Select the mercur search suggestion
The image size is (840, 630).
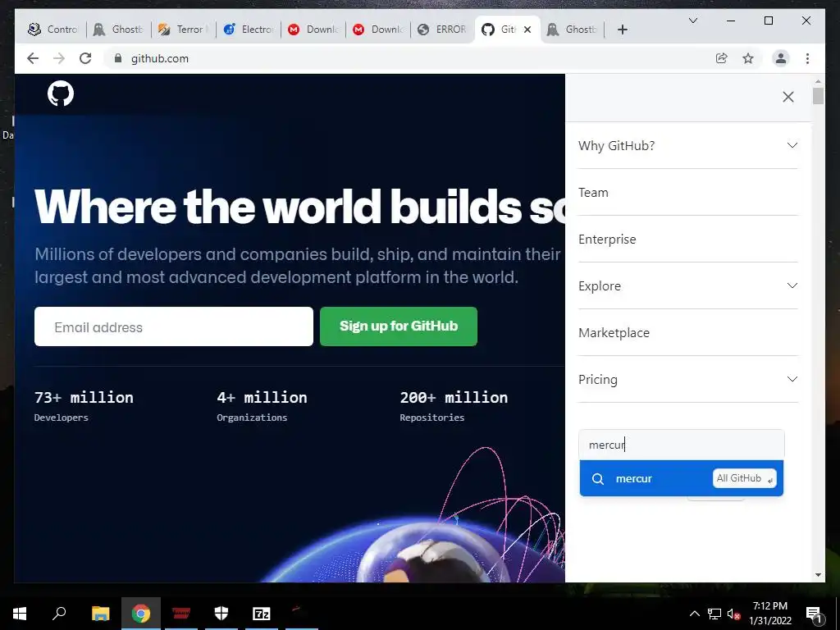682,478
